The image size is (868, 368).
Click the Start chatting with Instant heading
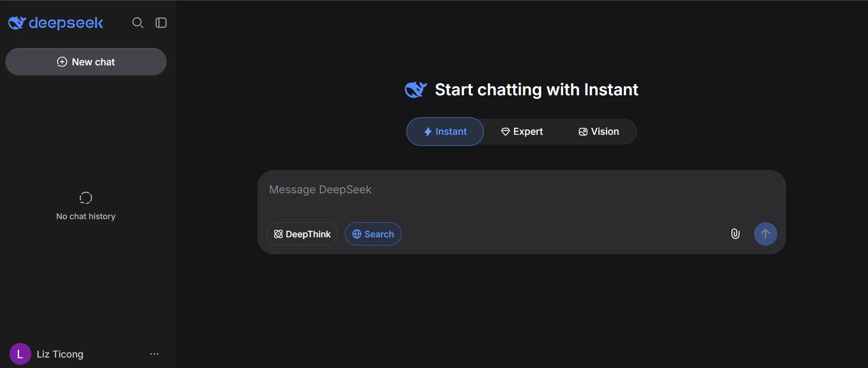(x=536, y=90)
